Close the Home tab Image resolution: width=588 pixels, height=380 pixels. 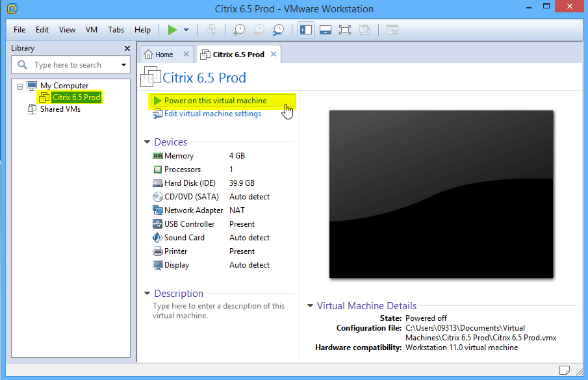pyautogui.click(x=186, y=54)
